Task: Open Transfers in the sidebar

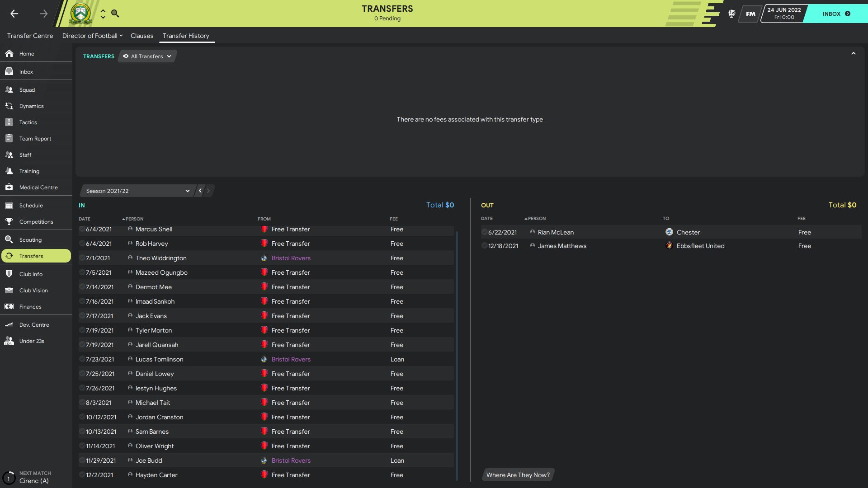Action: tap(36, 256)
